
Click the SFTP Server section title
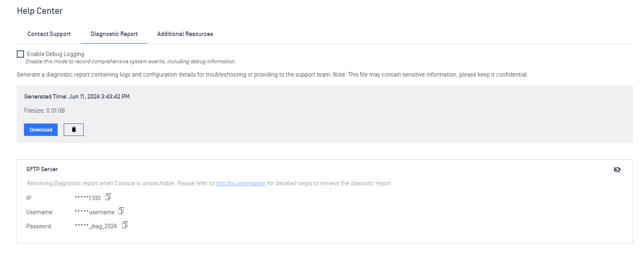point(42,169)
